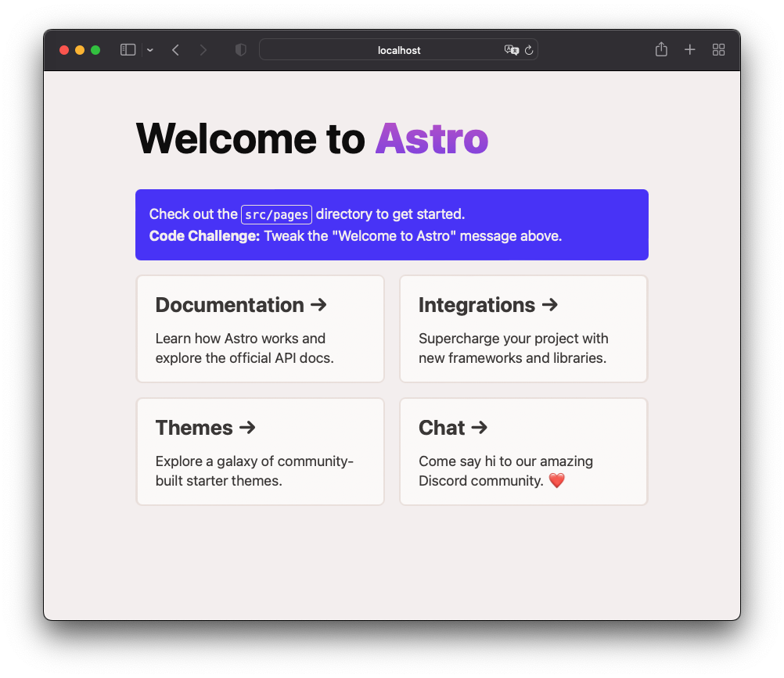This screenshot has height=678, width=784.
Task: Open a new tab with plus icon
Action: click(690, 50)
